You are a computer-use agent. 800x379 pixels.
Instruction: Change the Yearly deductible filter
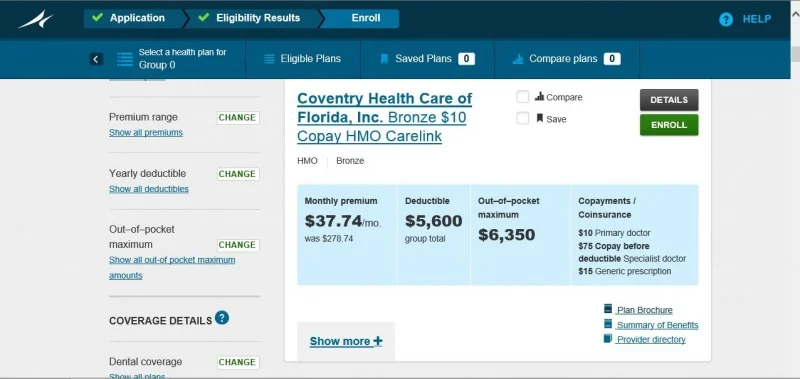click(238, 174)
